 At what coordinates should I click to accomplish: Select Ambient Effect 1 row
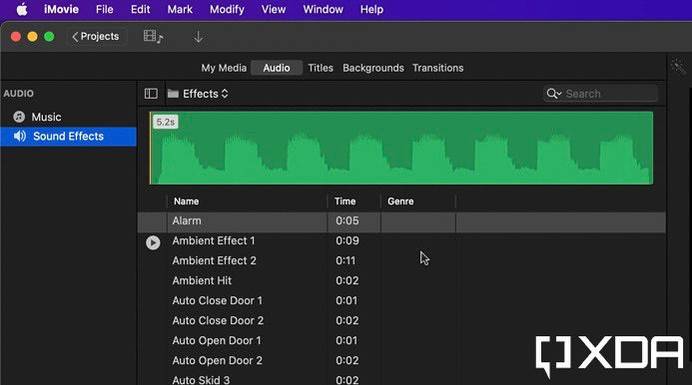(x=401, y=241)
